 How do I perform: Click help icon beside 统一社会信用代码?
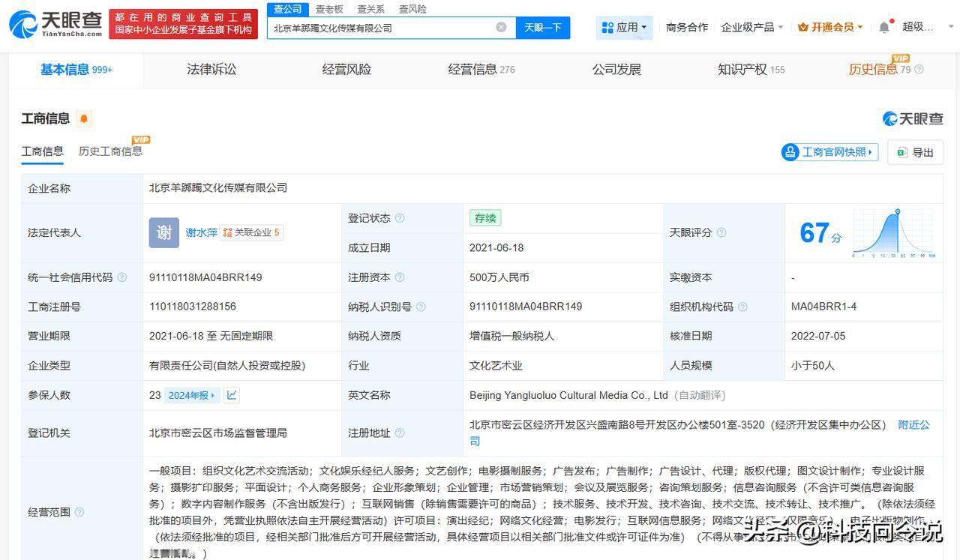click(x=122, y=277)
